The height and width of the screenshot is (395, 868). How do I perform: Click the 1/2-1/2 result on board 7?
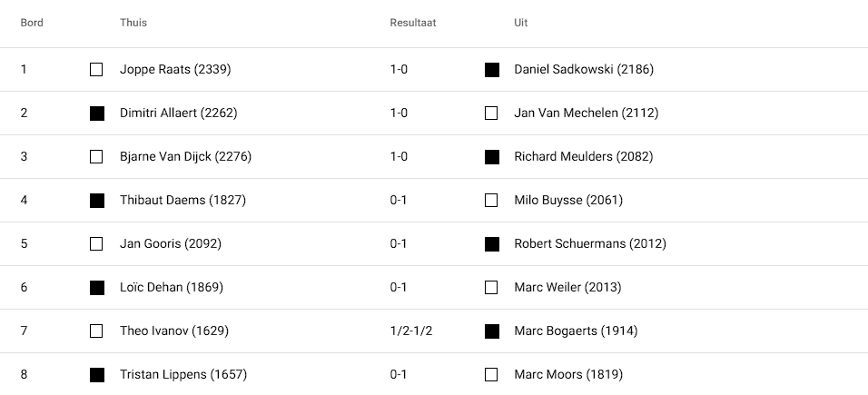pyautogui.click(x=411, y=331)
